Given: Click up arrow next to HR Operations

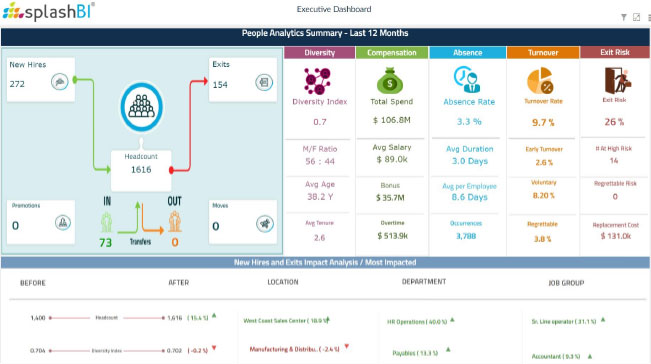Looking at the screenshot, I should [x=452, y=320].
